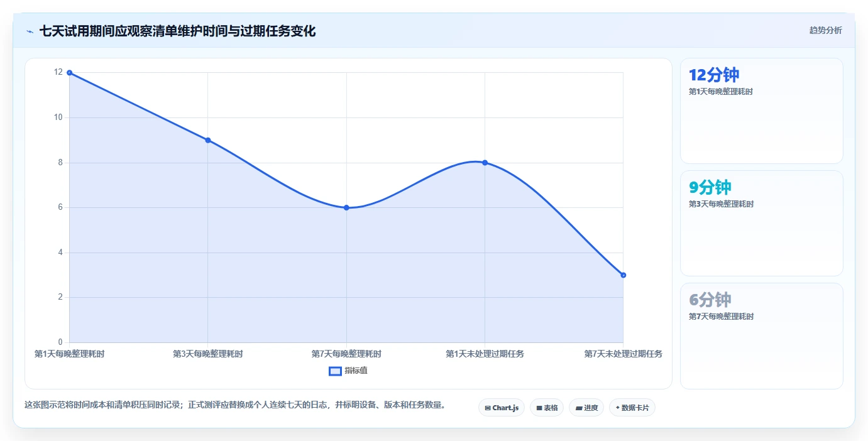
Task: Click the 指标值 legend label
Action: (356, 371)
